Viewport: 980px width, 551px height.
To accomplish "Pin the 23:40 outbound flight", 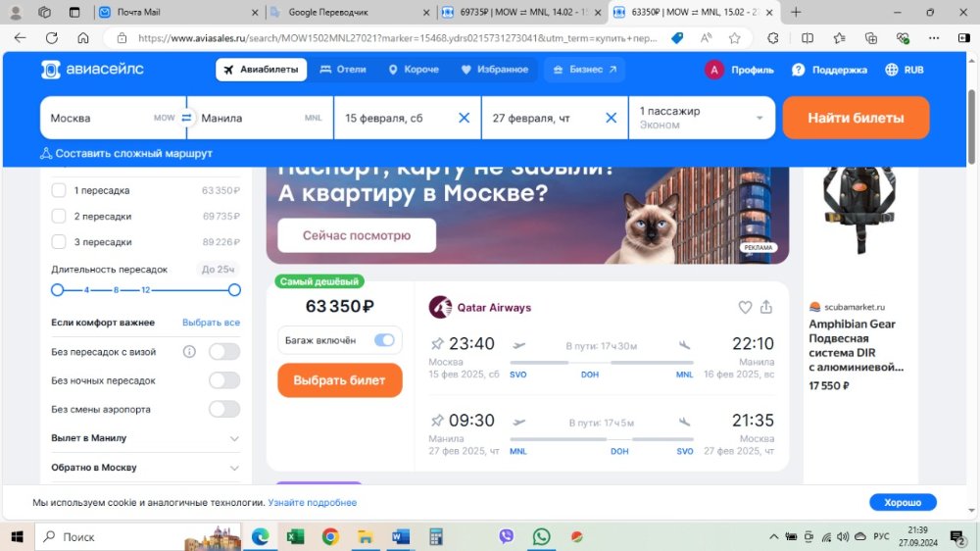I will (x=437, y=343).
